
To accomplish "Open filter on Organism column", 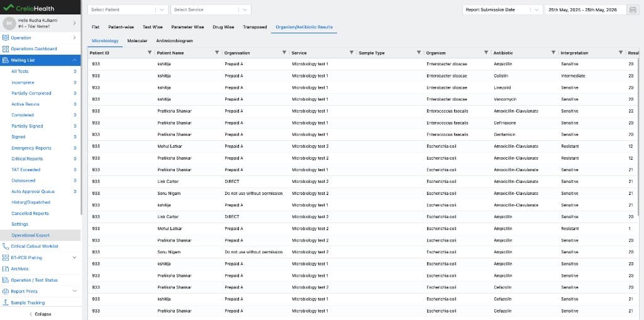I will click(x=486, y=53).
